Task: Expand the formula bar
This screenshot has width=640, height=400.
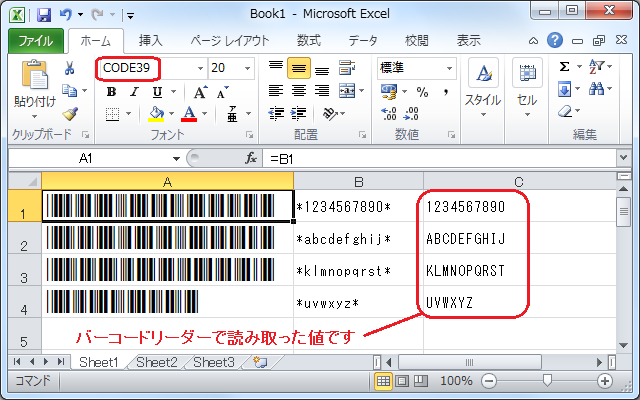Action: pos(623,158)
